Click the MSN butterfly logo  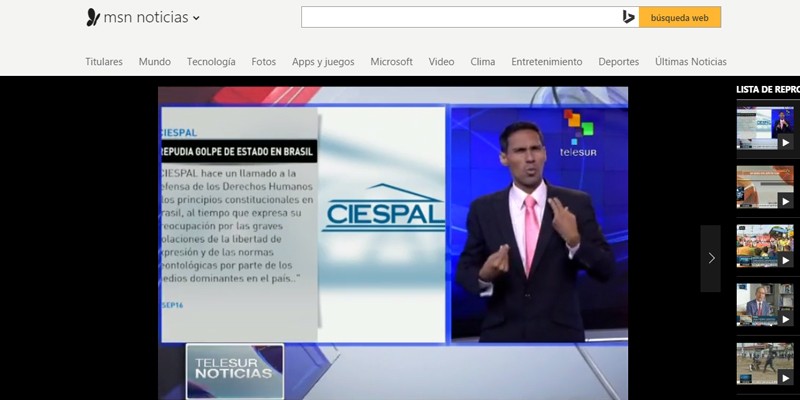[93, 17]
